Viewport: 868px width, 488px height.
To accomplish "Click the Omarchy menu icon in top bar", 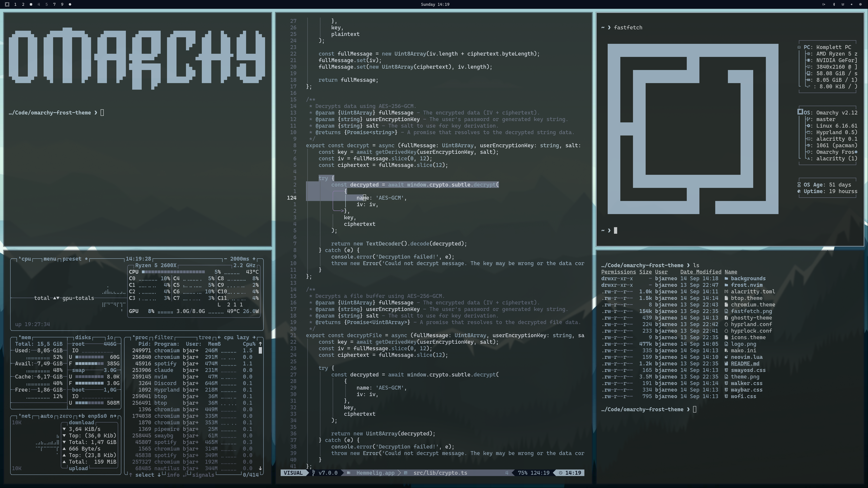I will coord(7,4).
